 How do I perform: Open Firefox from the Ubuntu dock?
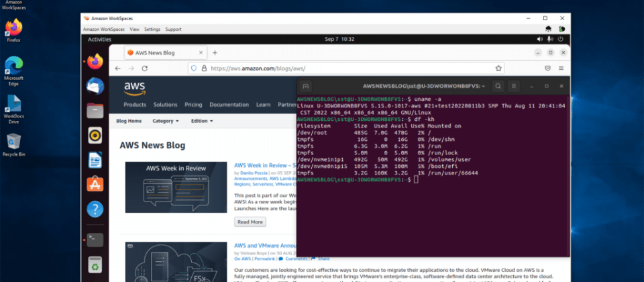(x=95, y=62)
